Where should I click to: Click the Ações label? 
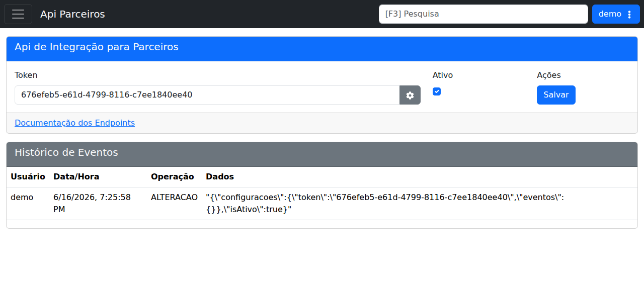(549, 75)
